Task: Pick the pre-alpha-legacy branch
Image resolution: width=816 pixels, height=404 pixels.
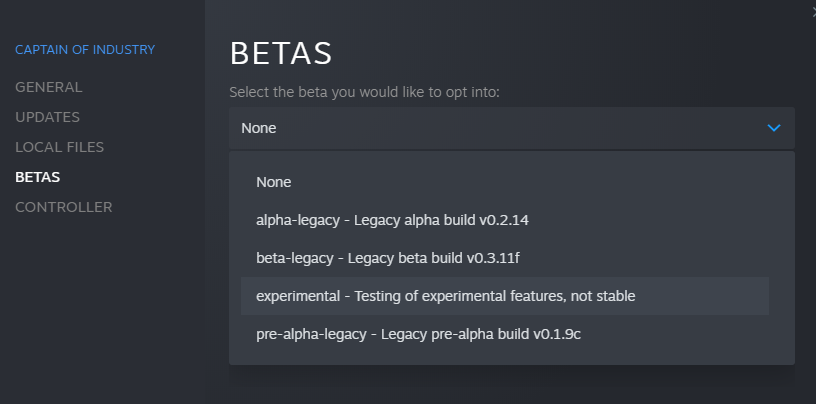Action: click(504, 334)
